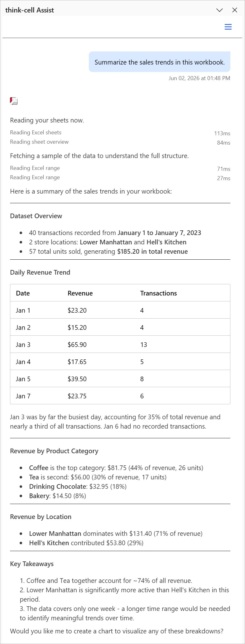Select the Lower Manhattan revenue bullet

click(x=116, y=533)
